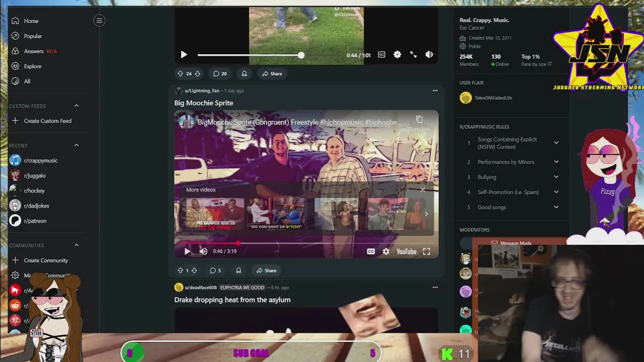The height and width of the screenshot is (362, 644).
Task: Open the Big Moochie Sprite post title
Action: 204,103
